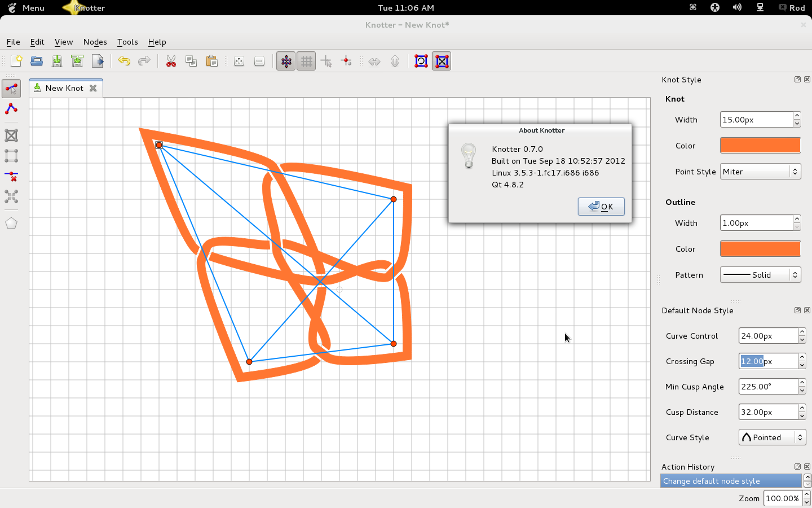
Task: Open the outline Pattern dropdown
Action: coord(760,275)
